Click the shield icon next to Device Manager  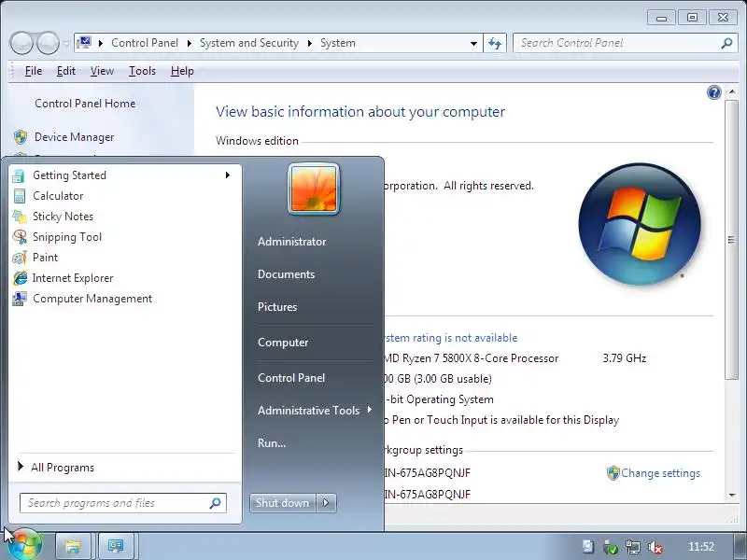coord(21,137)
